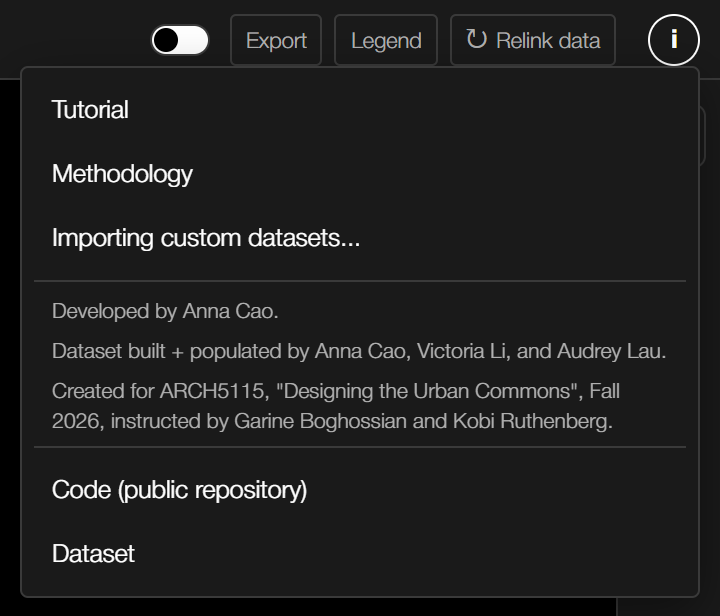This screenshot has width=720, height=616.
Task: Open the Dataset link
Action: tap(360, 554)
